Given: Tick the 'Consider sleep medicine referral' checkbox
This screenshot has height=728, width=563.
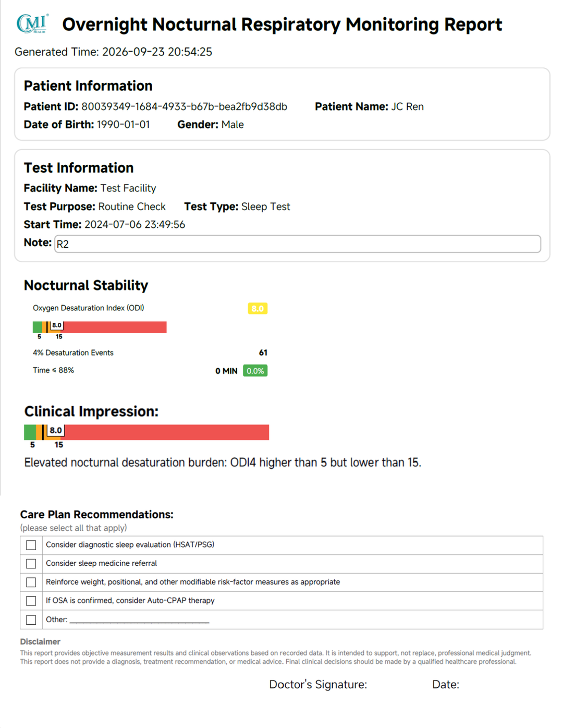Looking at the screenshot, I should pos(31,564).
